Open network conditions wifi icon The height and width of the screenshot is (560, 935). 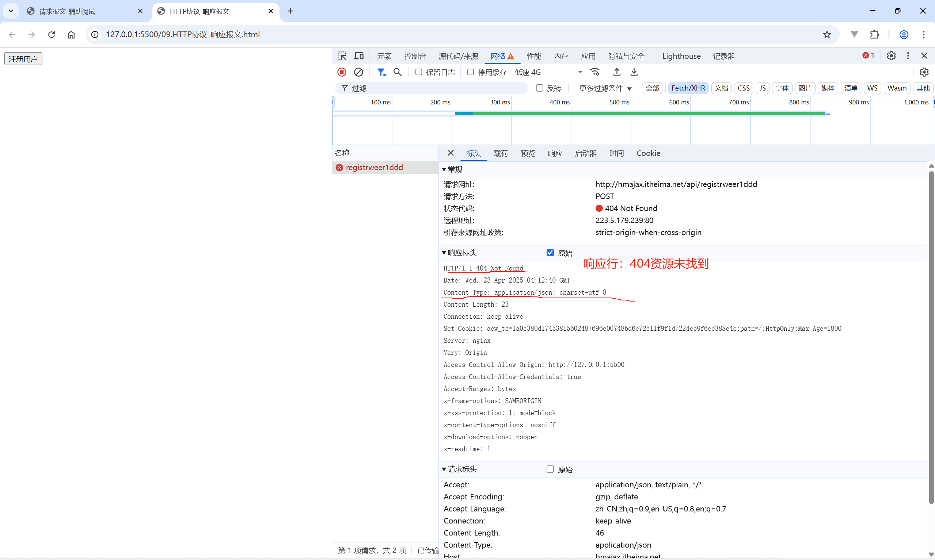(x=595, y=72)
